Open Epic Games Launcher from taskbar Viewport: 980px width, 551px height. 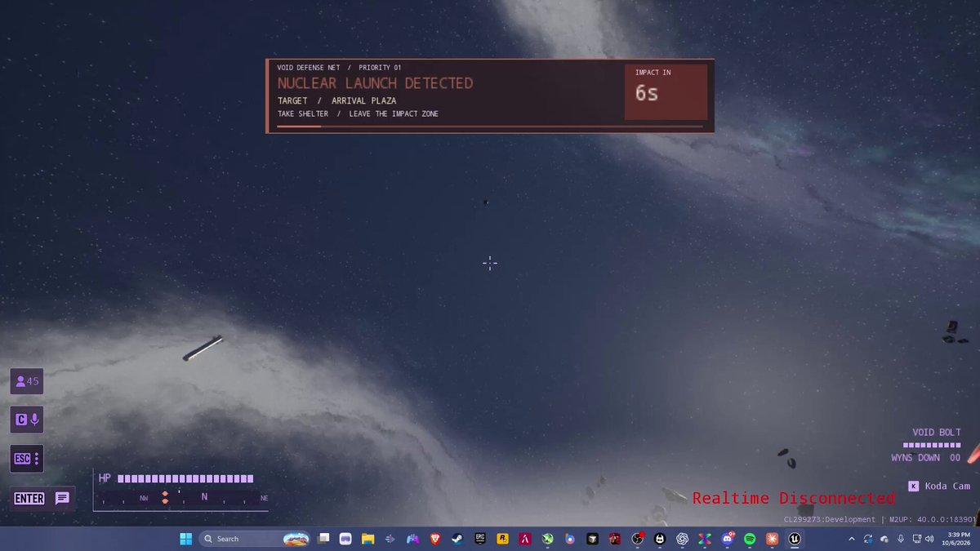480,539
